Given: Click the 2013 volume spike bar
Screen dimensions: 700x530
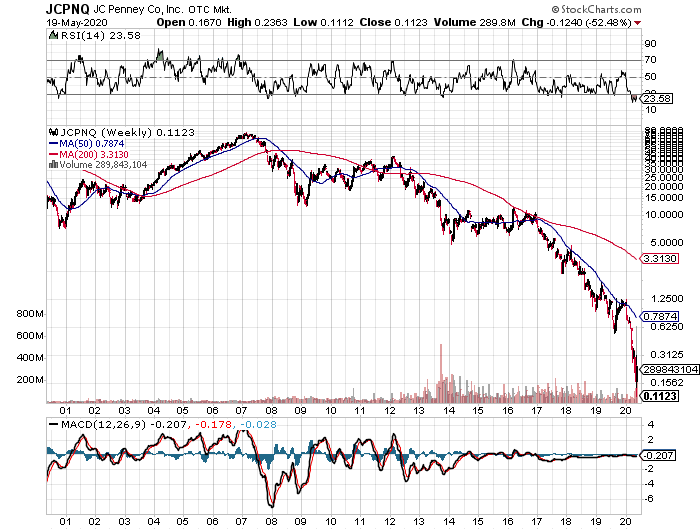Looking at the screenshot, I should 441,373.
